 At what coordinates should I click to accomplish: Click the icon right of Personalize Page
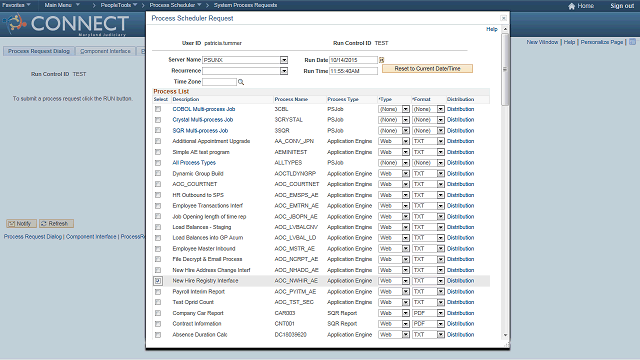pos(632,42)
